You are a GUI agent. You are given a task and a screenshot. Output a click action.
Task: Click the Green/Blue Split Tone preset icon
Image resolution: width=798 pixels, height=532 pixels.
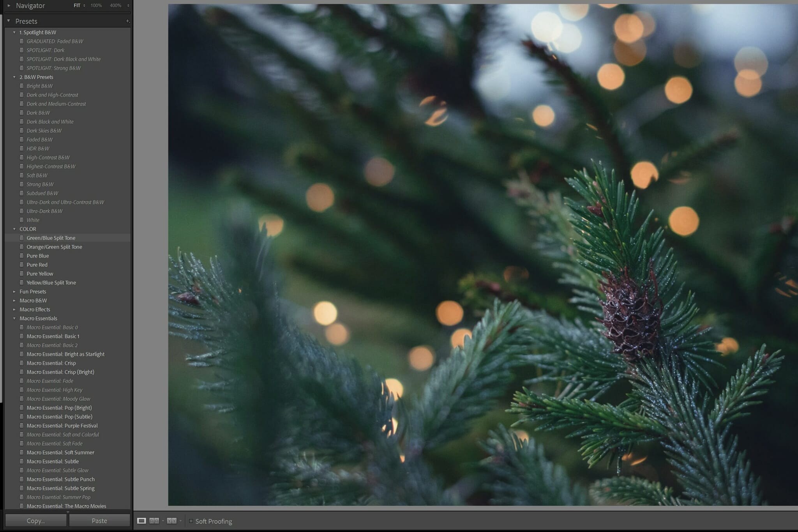tap(21, 238)
